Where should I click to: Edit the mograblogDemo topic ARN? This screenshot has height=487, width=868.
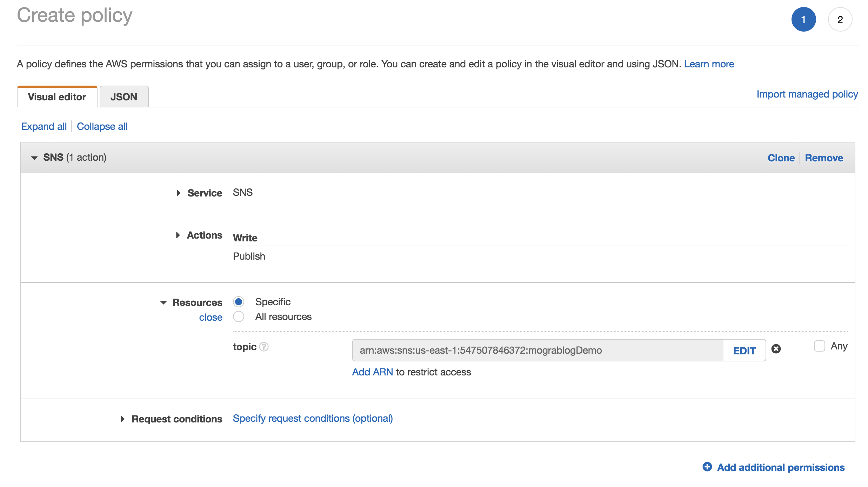(x=744, y=351)
